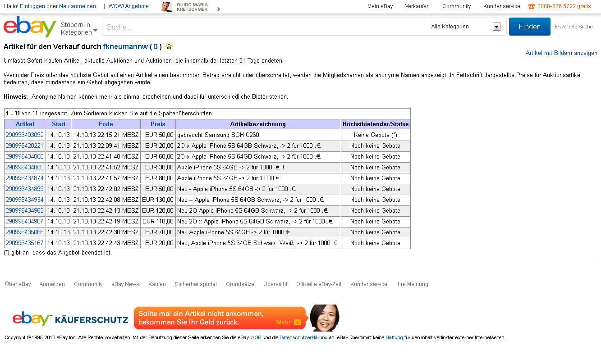This screenshot has height=364, width=601.
Task: Click into the Suche search field
Action: click(x=263, y=27)
